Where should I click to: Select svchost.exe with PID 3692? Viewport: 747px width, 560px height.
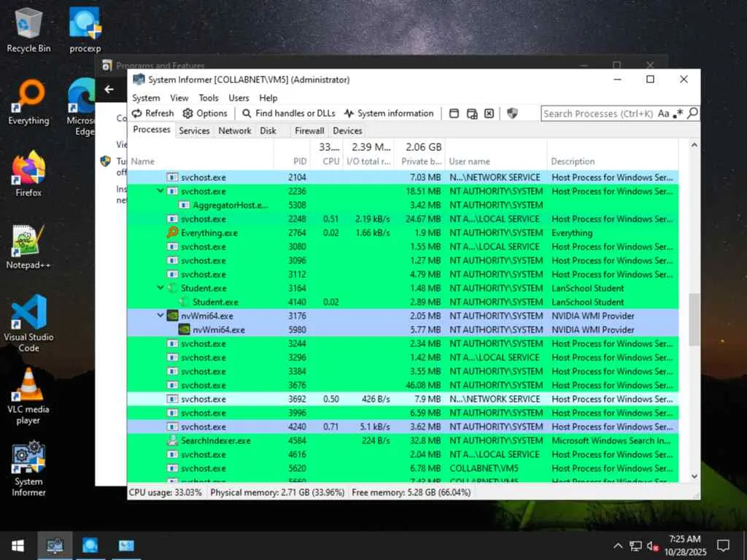[x=403, y=399]
